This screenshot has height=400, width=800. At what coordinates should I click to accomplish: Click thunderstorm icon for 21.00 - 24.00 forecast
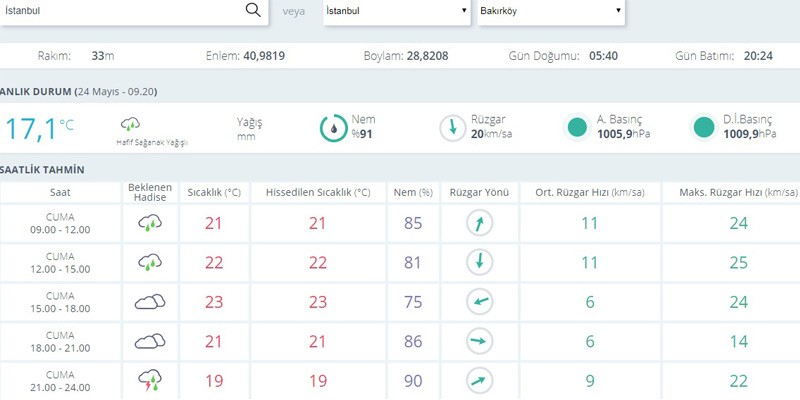[149, 380]
